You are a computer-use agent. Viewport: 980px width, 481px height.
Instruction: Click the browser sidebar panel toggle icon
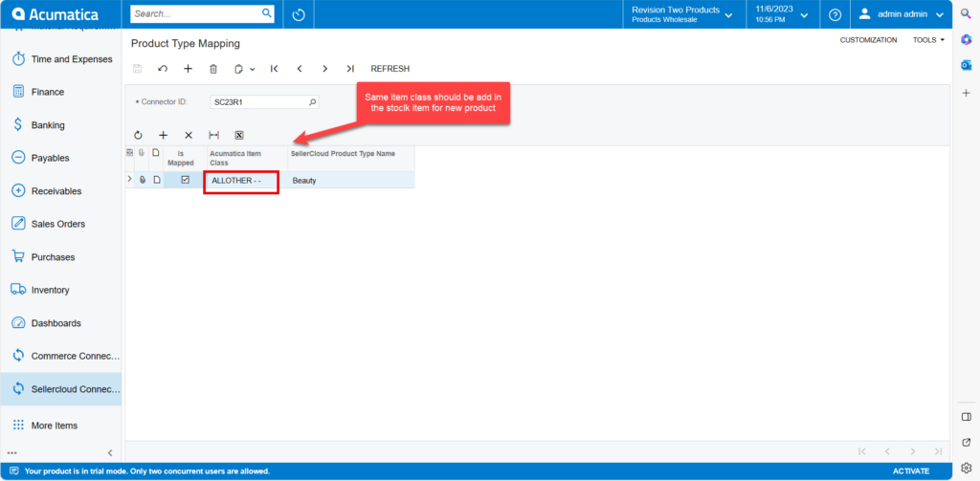point(966,417)
